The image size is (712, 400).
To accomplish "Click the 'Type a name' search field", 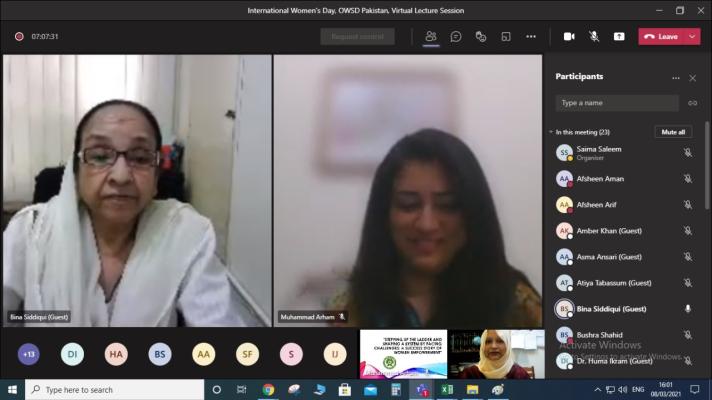I will (x=617, y=103).
